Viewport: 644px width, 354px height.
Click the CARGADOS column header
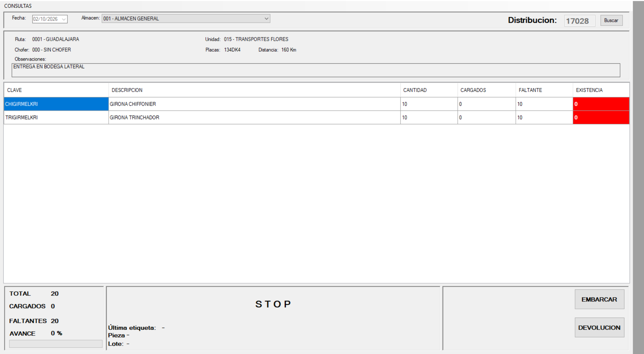tap(487, 90)
